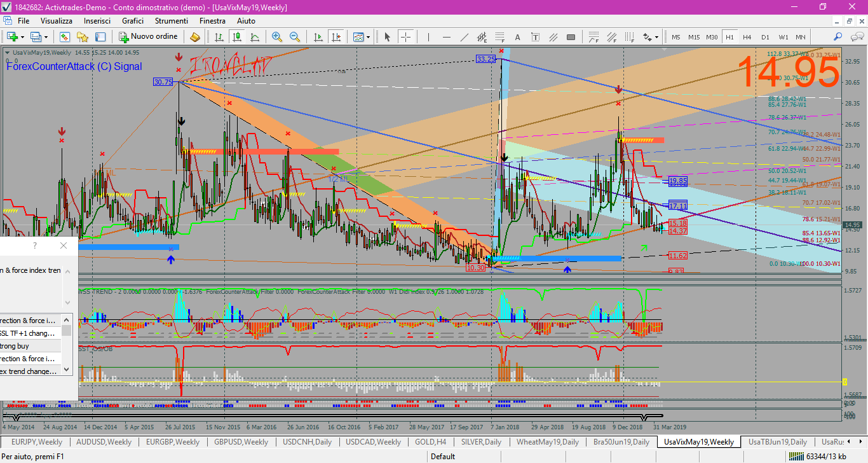Image resolution: width=868 pixels, height=463 pixels.
Task: Open the chart profiles tool
Action: tap(35, 37)
